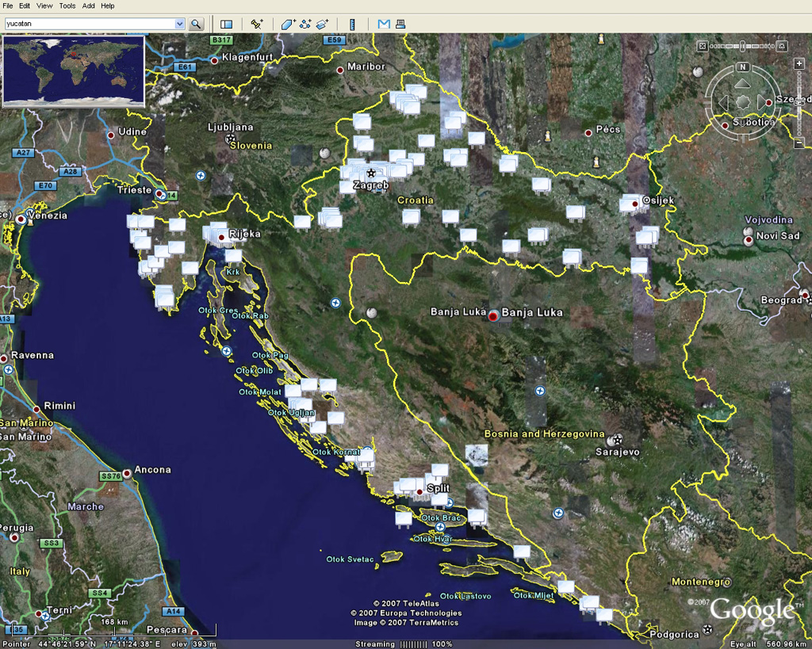Viewport: 812px width, 649px height.
Task: Click the Print icon in the toolbar
Action: pos(400,24)
